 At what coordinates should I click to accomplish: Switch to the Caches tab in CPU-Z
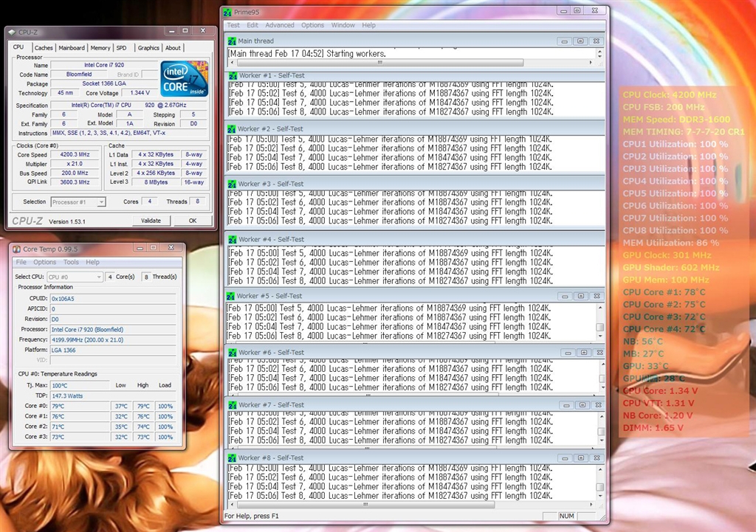tap(44, 48)
